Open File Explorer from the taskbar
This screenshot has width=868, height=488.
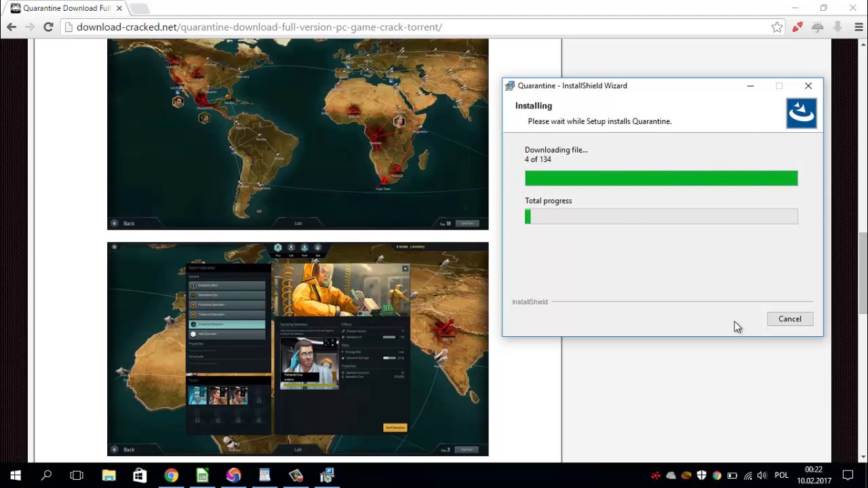[108, 475]
